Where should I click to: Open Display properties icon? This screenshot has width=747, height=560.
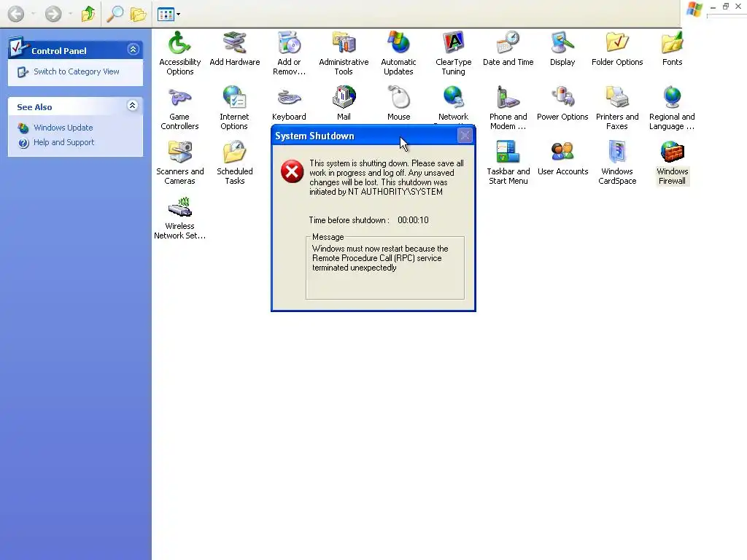[x=562, y=49]
